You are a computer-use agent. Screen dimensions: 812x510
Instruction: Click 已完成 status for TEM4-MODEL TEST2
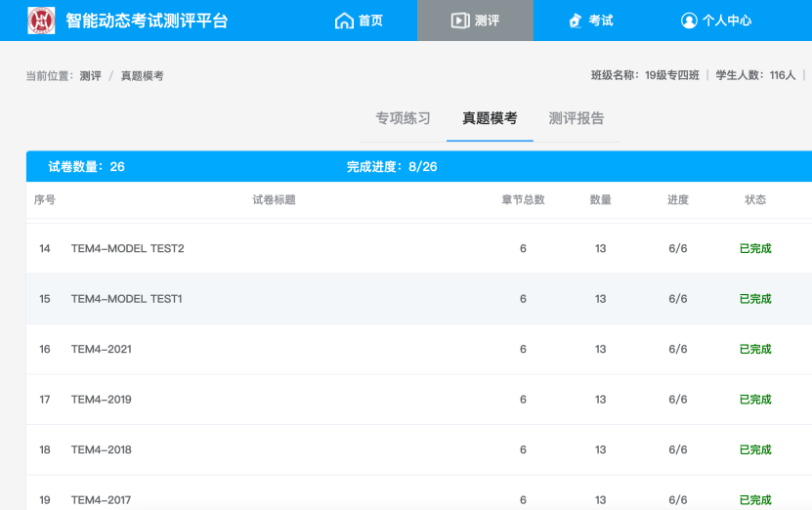coord(755,248)
